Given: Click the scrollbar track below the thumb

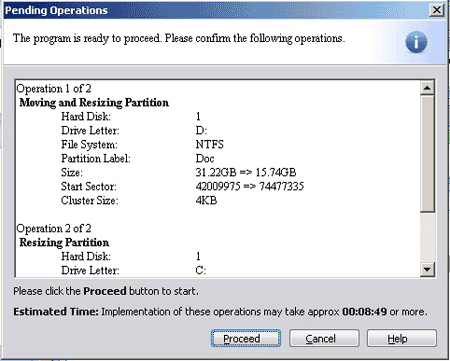Looking at the screenshot, I should [x=427, y=237].
